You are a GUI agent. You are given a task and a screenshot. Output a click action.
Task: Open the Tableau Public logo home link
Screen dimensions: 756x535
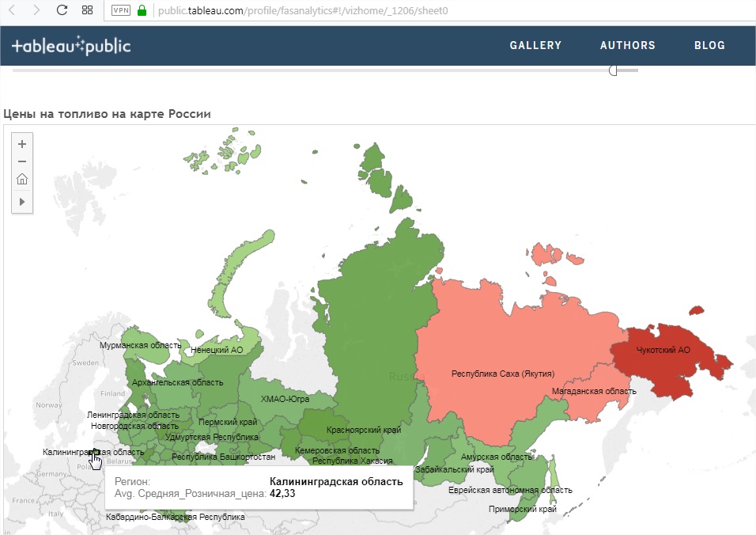pos(71,46)
